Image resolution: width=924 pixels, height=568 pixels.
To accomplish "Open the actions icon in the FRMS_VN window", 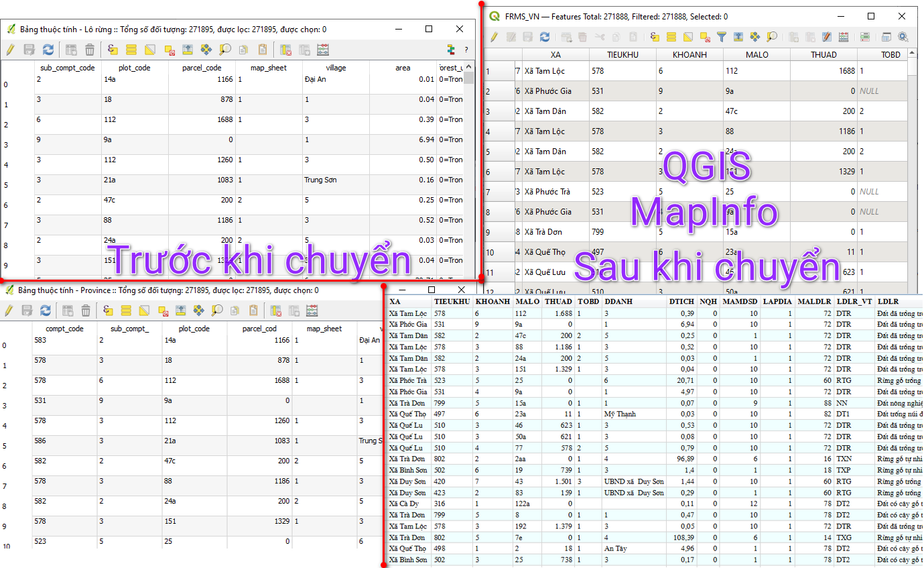I will point(903,37).
